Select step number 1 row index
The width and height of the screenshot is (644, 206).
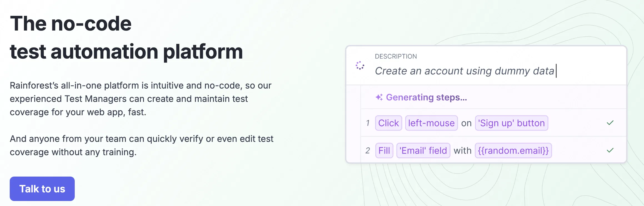pyautogui.click(x=368, y=123)
